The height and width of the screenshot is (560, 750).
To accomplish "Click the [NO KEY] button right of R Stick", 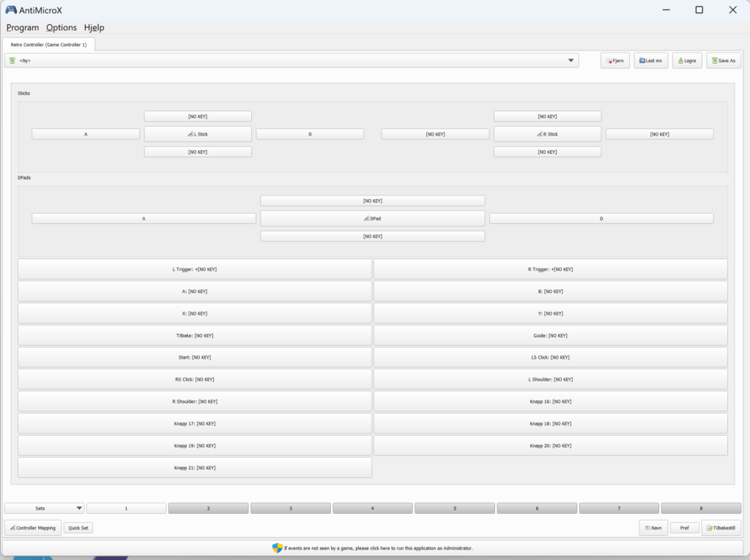I will coord(660,135).
